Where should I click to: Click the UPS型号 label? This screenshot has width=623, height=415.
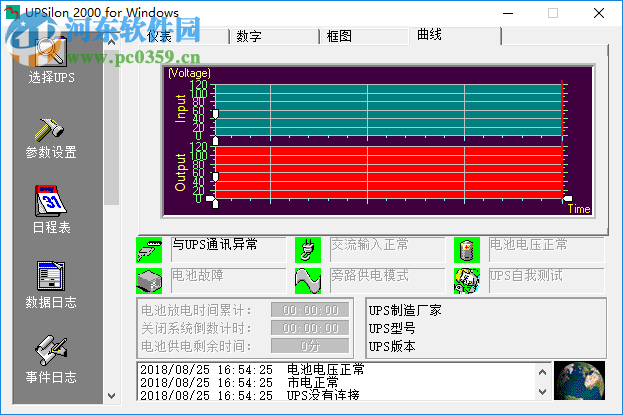pos(392,328)
